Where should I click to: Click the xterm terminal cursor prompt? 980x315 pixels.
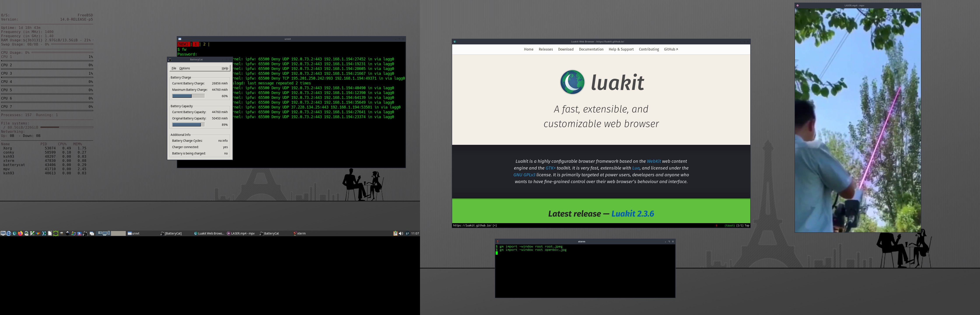click(497, 253)
